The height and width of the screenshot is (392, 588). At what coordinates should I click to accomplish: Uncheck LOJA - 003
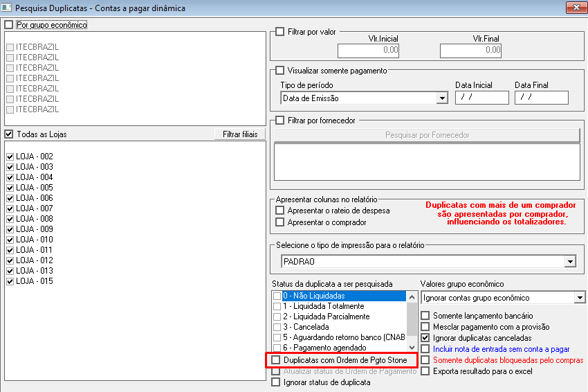(x=10, y=167)
